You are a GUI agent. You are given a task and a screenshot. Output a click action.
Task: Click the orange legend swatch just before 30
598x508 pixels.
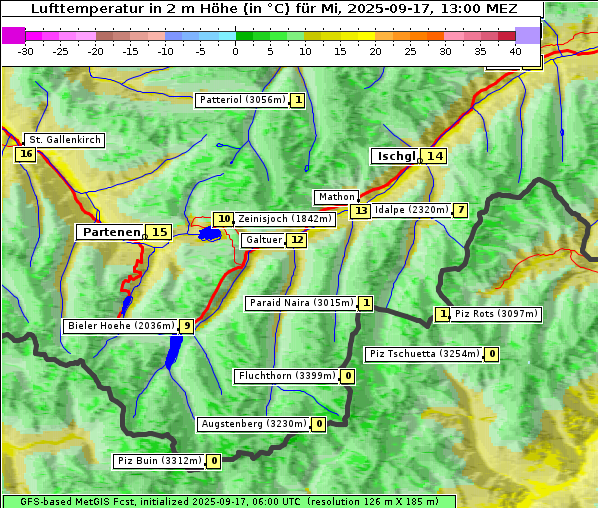tap(436, 36)
